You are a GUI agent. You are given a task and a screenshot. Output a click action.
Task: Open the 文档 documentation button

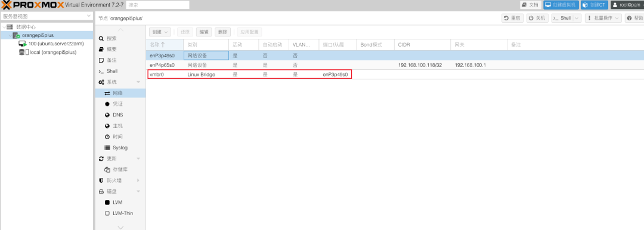pos(530,5)
